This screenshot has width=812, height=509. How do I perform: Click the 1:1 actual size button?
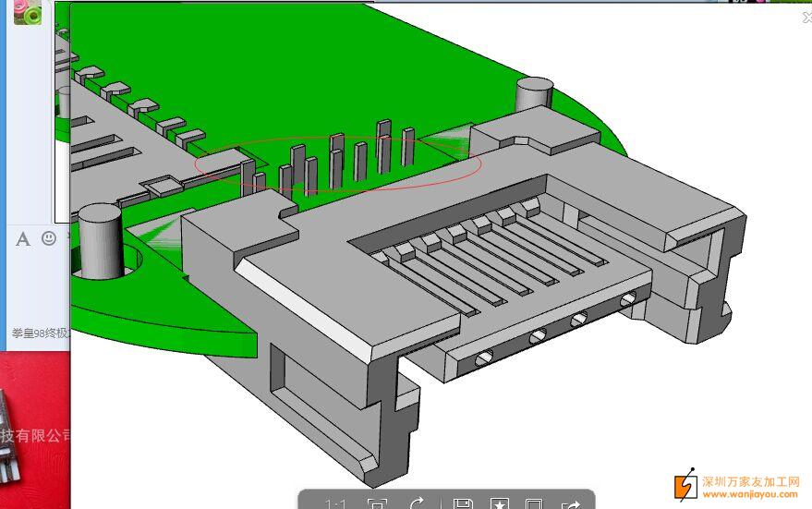335,503
